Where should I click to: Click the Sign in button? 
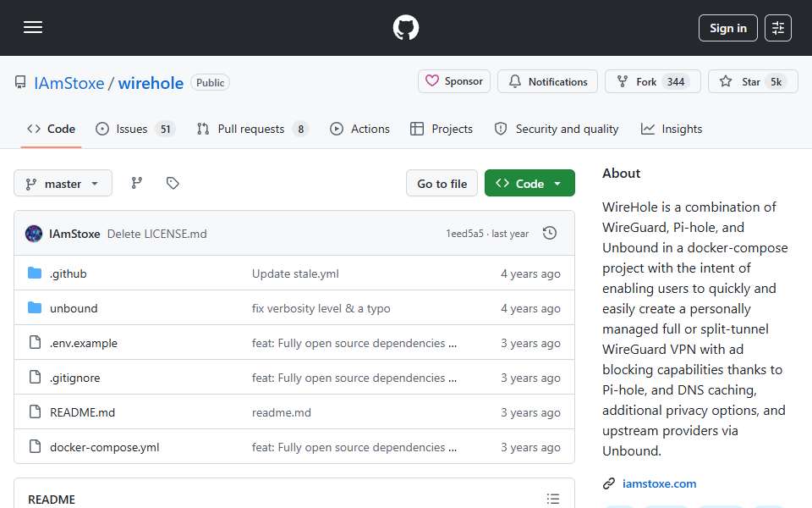[727, 28]
